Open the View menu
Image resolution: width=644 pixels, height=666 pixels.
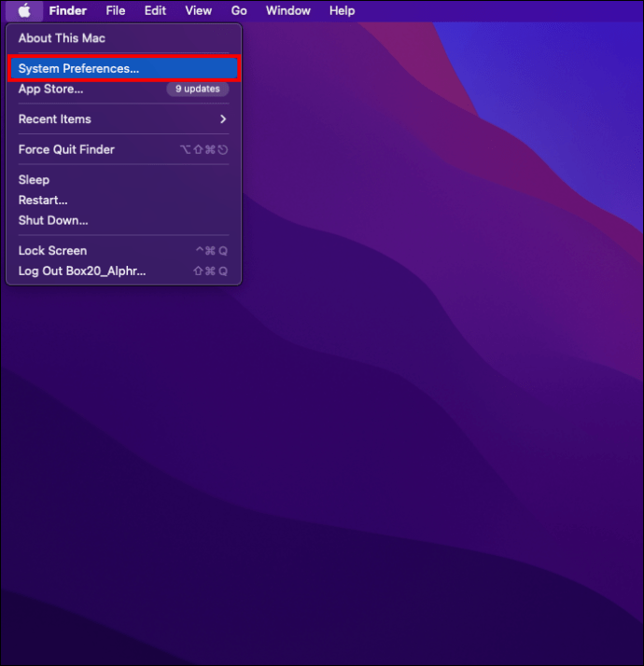coord(199,10)
